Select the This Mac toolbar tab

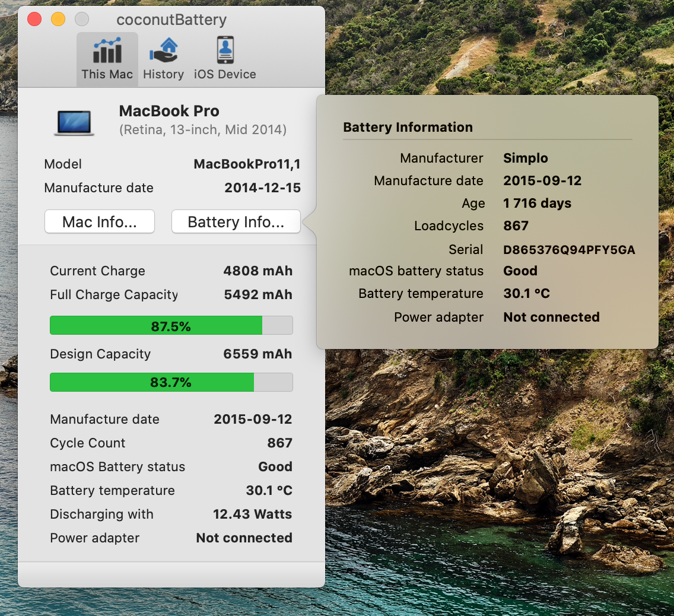(x=107, y=59)
